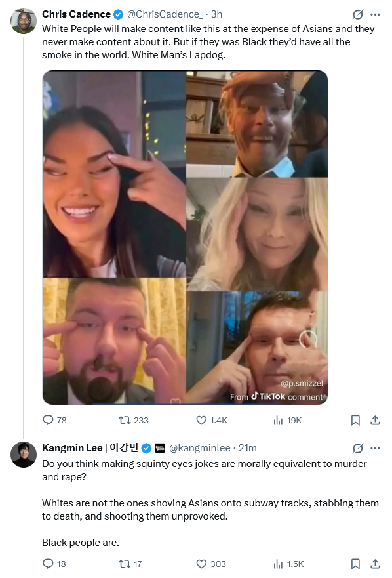392x578 pixels.
Task: Open @ChrisCadence_ profile handle
Action: point(165,14)
